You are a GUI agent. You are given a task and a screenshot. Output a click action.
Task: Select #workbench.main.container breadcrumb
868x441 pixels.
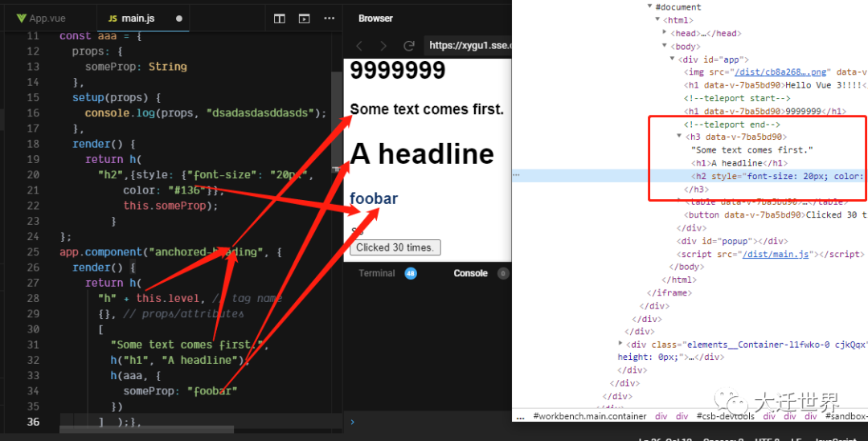click(590, 416)
